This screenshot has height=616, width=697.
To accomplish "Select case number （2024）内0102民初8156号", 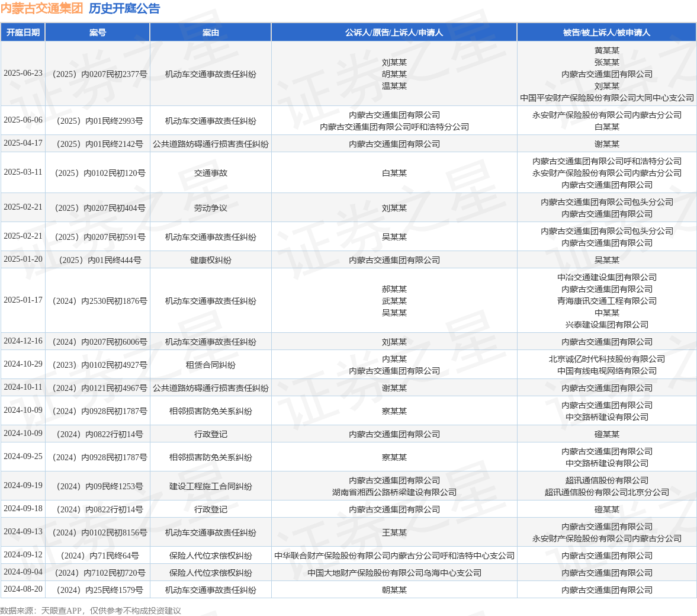I will tap(98, 533).
